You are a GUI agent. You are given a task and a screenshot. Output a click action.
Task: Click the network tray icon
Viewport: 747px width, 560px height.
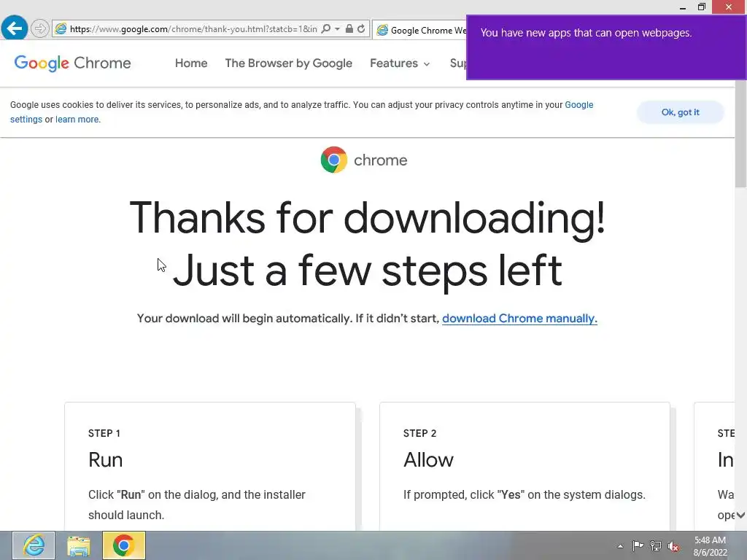pos(656,546)
